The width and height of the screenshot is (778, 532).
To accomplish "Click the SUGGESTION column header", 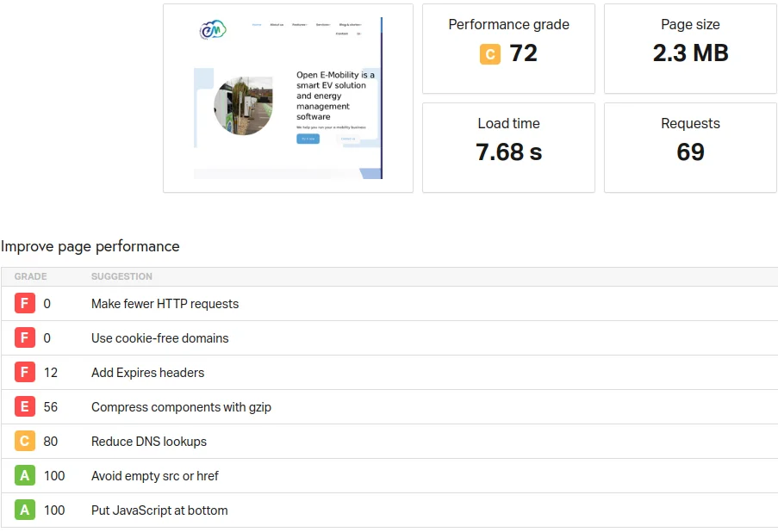I will (121, 276).
